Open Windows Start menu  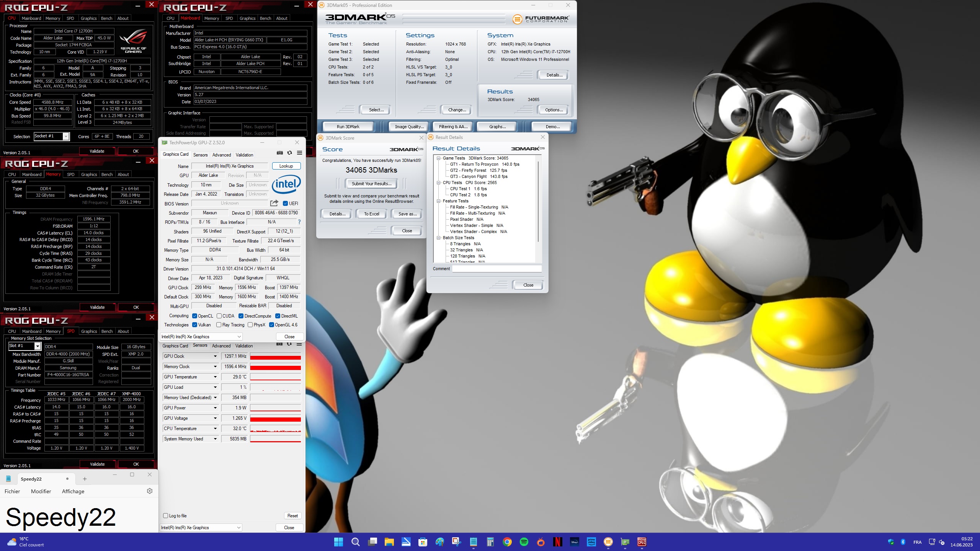click(338, 542)
